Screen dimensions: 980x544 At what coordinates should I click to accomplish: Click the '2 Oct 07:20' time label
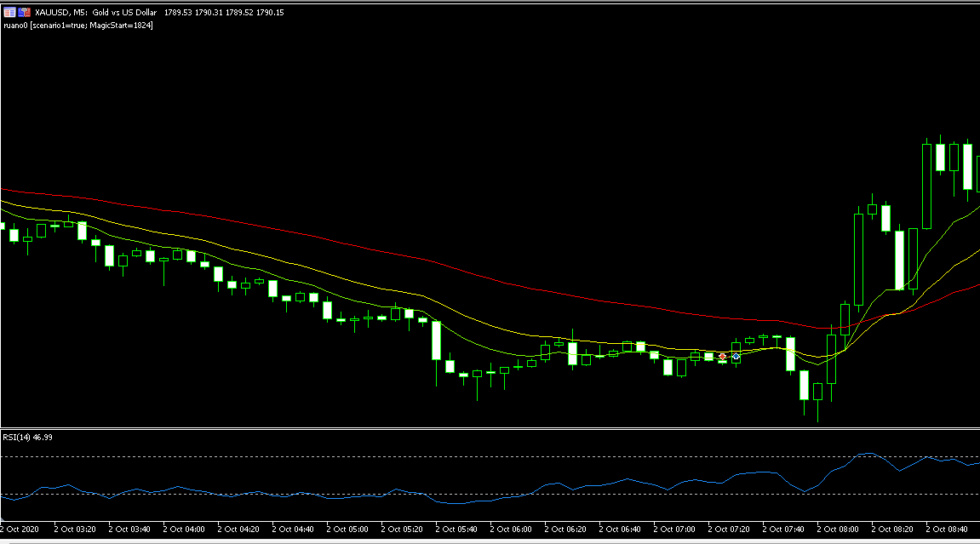729,529
